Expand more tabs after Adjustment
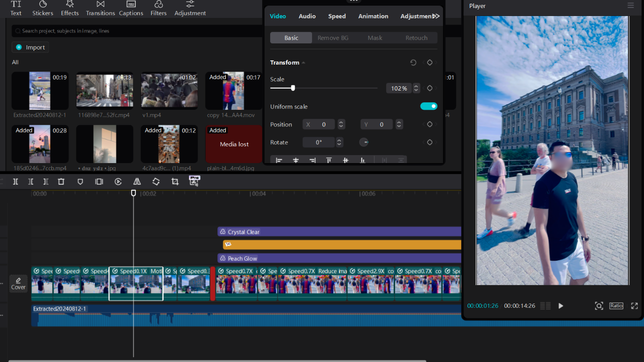Viewport: 644px width, 362px height. tap(436, 16)
